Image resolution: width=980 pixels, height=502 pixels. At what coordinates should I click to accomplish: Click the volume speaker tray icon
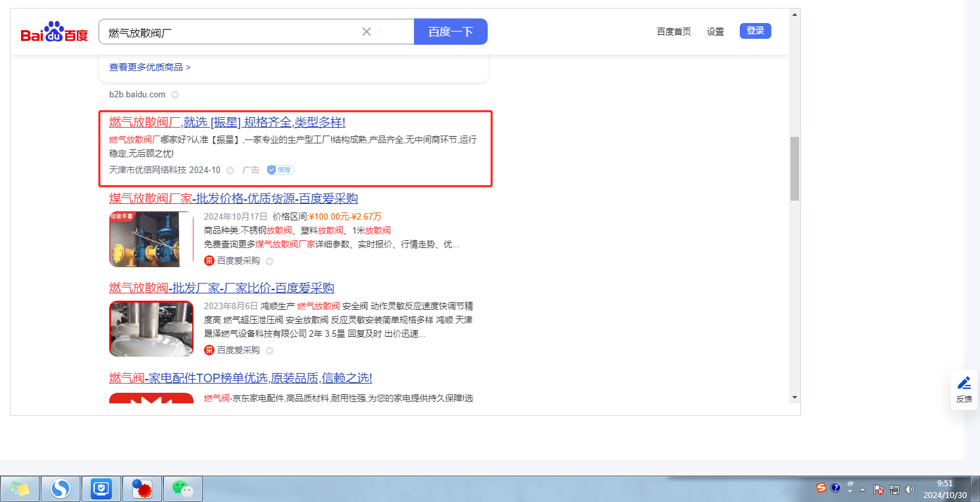point(910,489)
